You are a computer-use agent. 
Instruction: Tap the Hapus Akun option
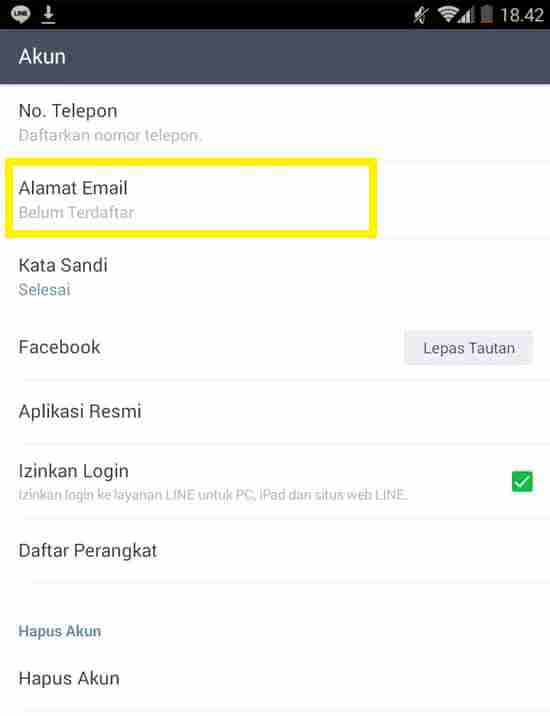pos(275,679)
